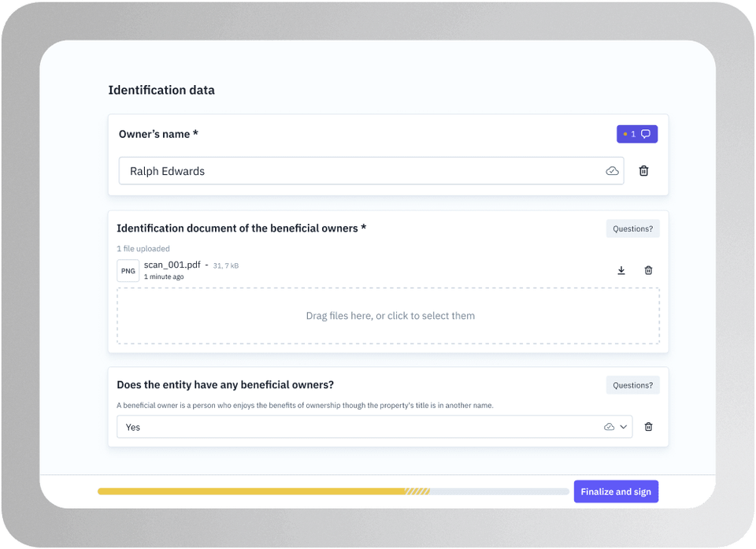This screenshot has height=549, width=756.
Task: Delete the Owner's name field
Action: [x=643, y=171]
